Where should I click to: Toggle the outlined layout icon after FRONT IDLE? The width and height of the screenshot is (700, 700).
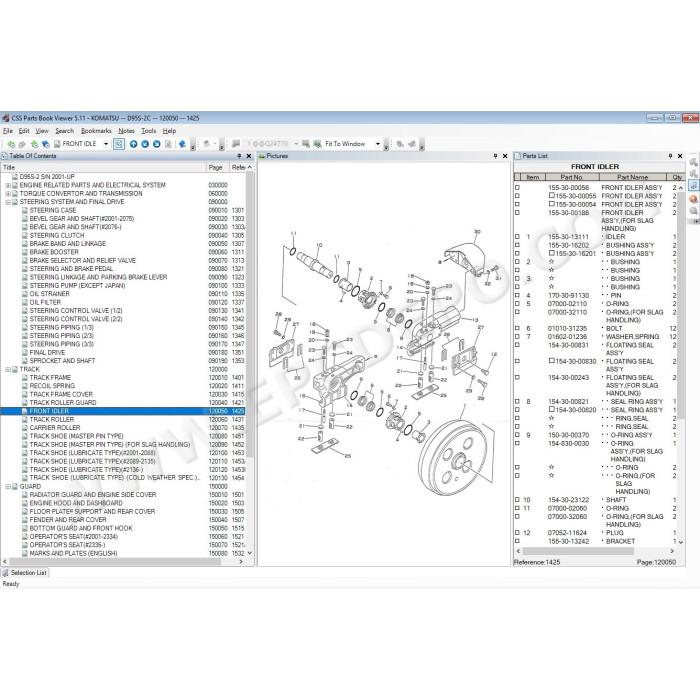(119, 144)
